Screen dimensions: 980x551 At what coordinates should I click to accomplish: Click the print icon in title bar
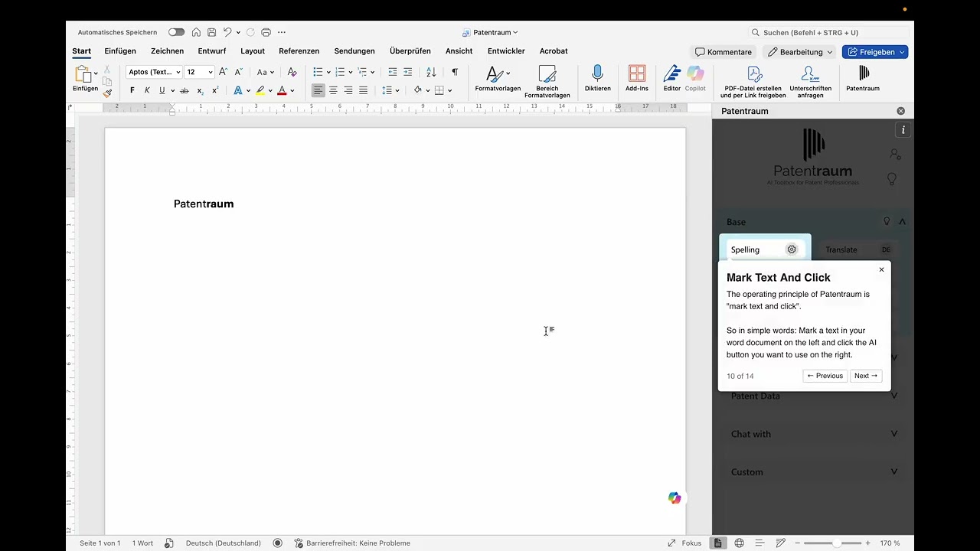coord(266,32)
